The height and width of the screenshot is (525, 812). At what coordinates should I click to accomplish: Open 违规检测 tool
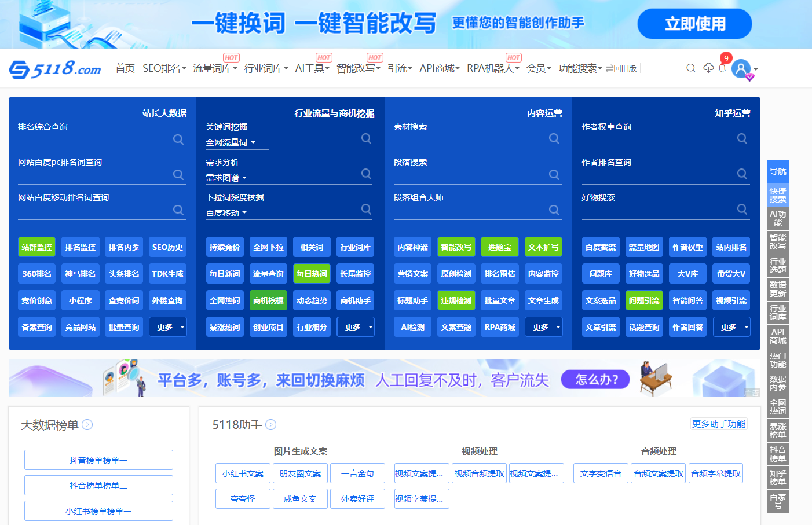coord(456,300)
